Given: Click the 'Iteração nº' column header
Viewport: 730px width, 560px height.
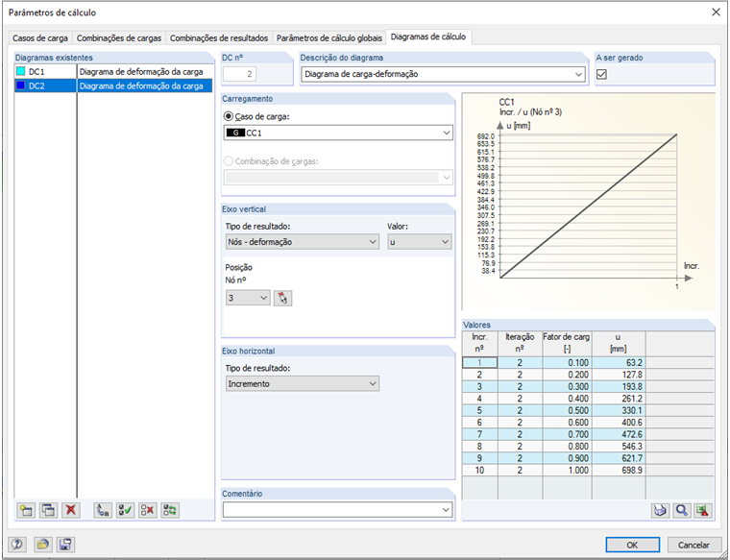Looking at the screenshot, I should pyautogui.click(x=520, y=343).
